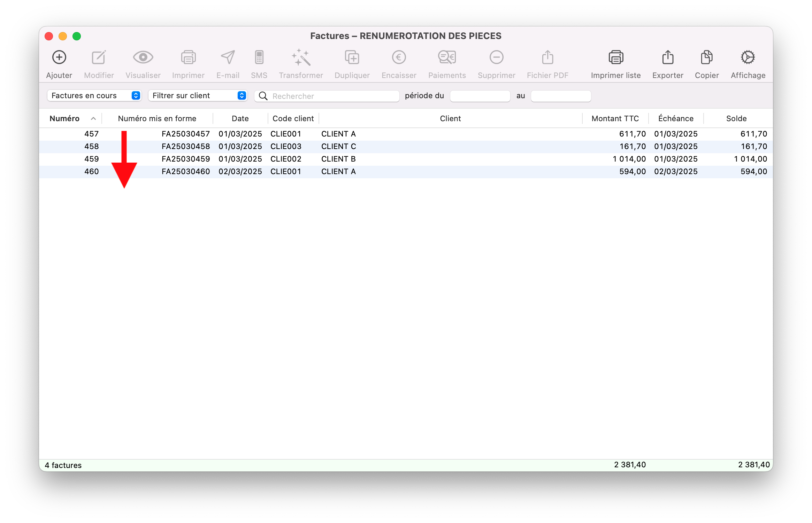Viewport: 812px width, 523px height.
Task: Click the yellow minimize window button
Action: coord(63,36)
